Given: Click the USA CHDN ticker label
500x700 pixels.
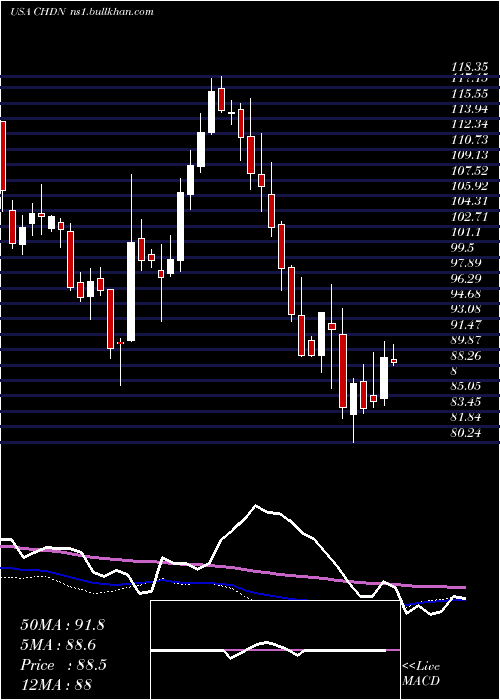Looking at the screenshot, I should 39,12.
